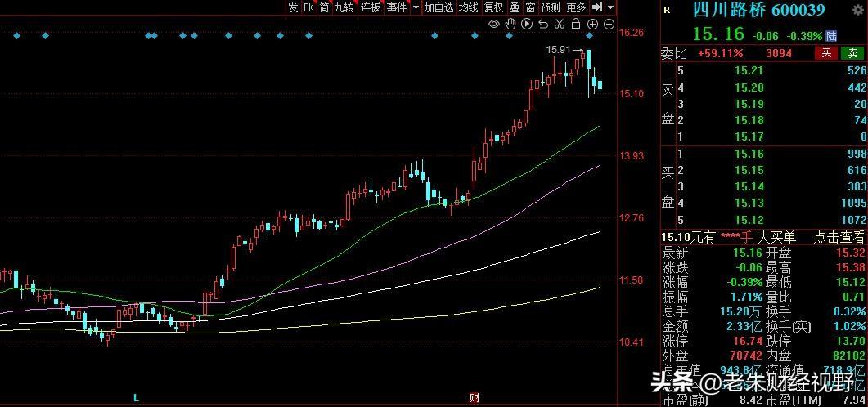Open the 事件 events item
This screenshot has width=868, height=407.
coord(396,7)
